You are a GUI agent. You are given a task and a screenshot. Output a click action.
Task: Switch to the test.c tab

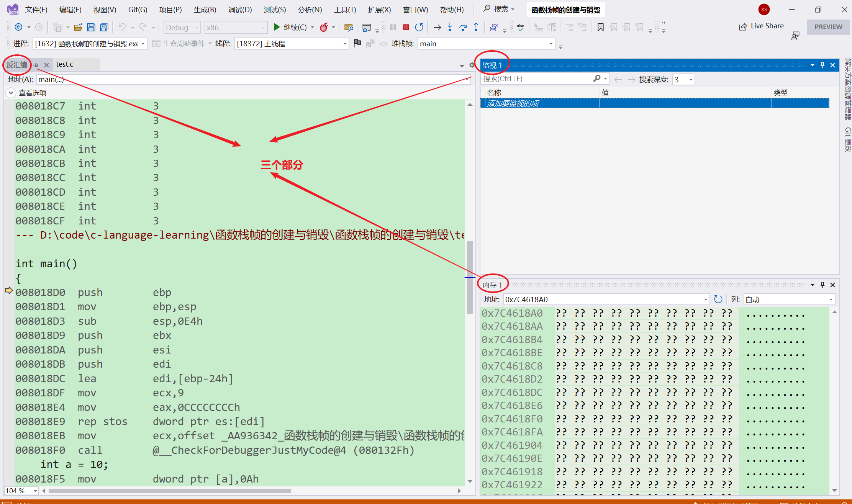65,64
